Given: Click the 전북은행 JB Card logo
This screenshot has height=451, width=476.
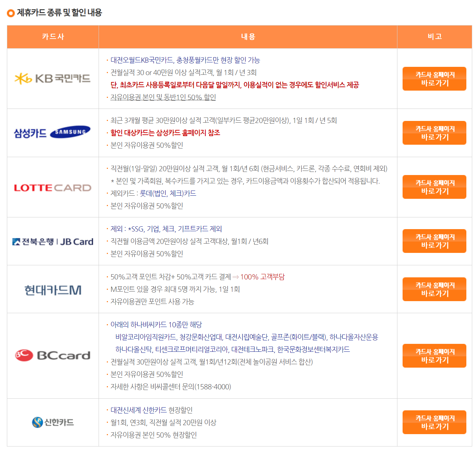Looking at the screenshot, I should (52, 242).
